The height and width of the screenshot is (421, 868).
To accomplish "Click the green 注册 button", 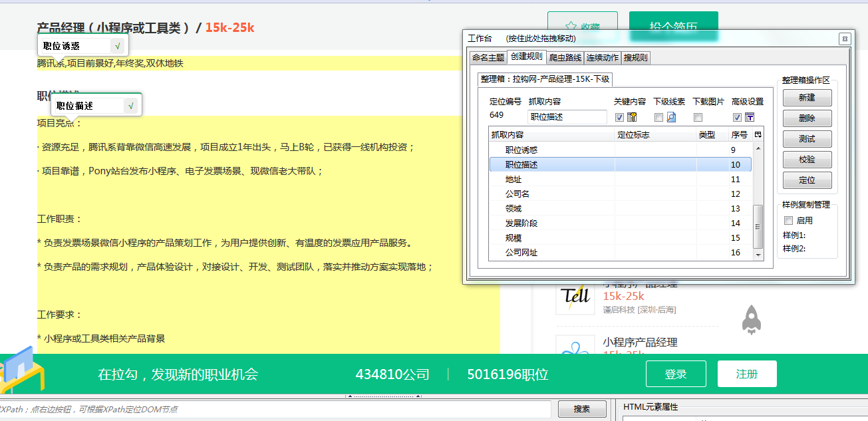I will tap(746, 374).
